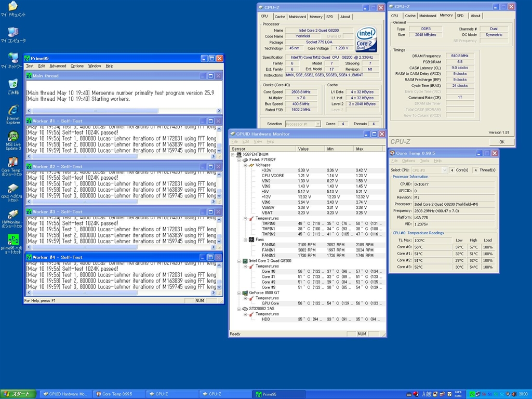Open the Advanced menu in Prime95
Viewport: 532px width, 399px height.
click(x=58, y=66)
